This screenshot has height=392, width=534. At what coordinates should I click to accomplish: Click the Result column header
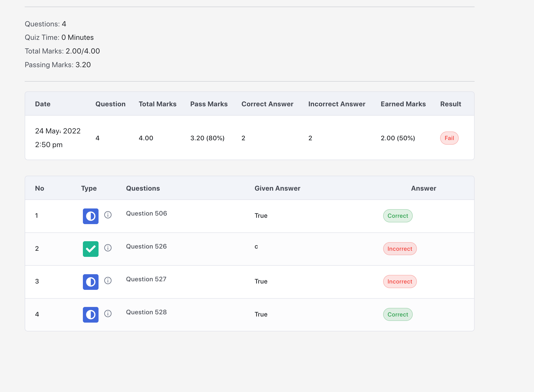click(451, 104)
